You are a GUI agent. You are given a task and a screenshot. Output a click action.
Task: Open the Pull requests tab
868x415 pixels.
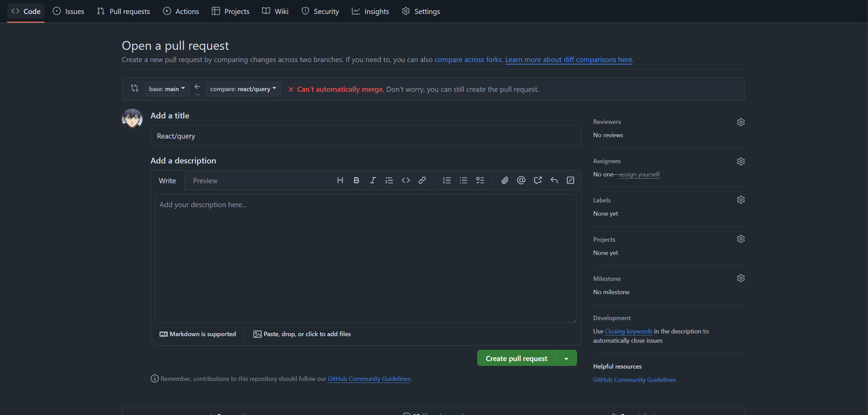tap(123, 11)
